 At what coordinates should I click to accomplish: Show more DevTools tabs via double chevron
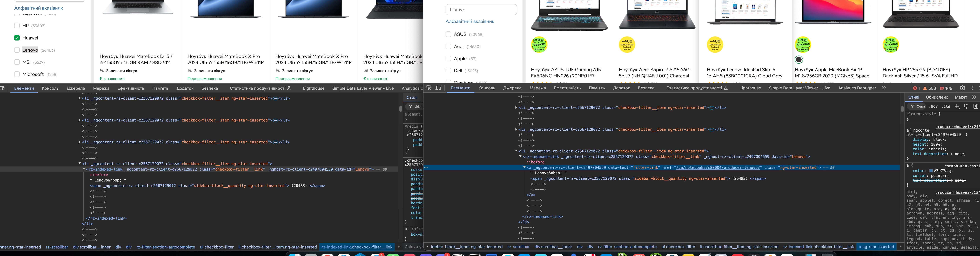pyautogui.click(x=884, y=88)
